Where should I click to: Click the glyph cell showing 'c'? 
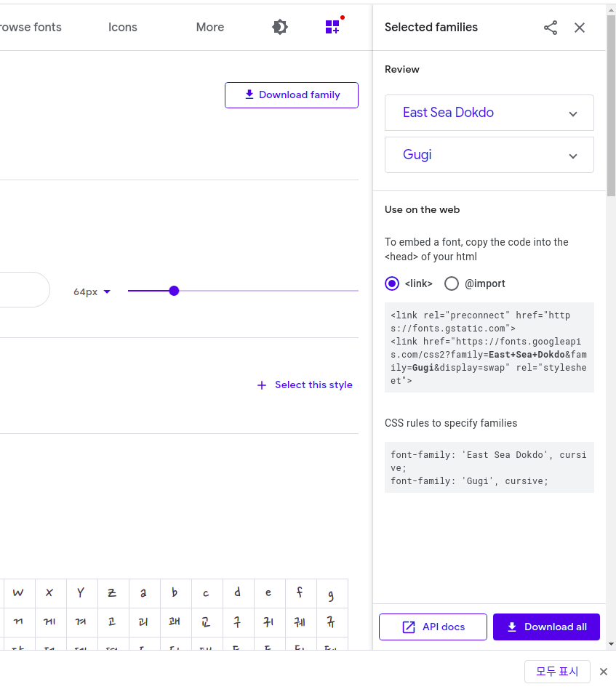207,593
